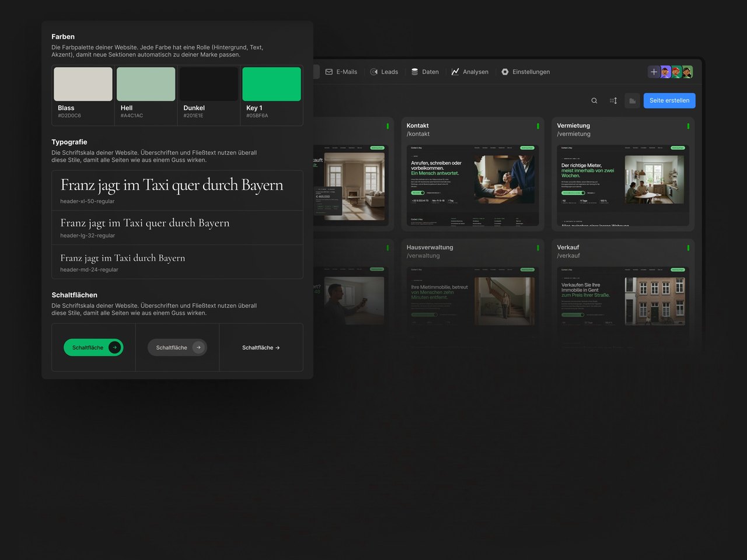Screen dimensions: 747x560
Task: Click the blue Seite erstellen button
Action: click(669, 101)
